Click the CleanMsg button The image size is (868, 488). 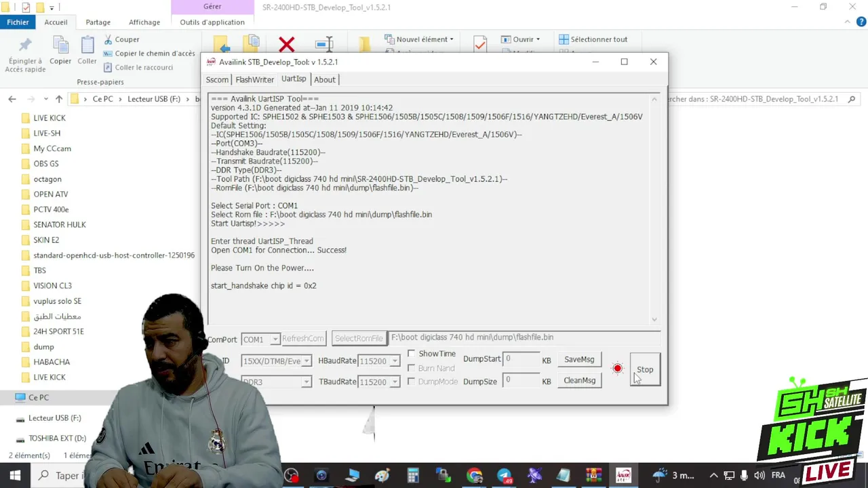(x=579, y=380)
